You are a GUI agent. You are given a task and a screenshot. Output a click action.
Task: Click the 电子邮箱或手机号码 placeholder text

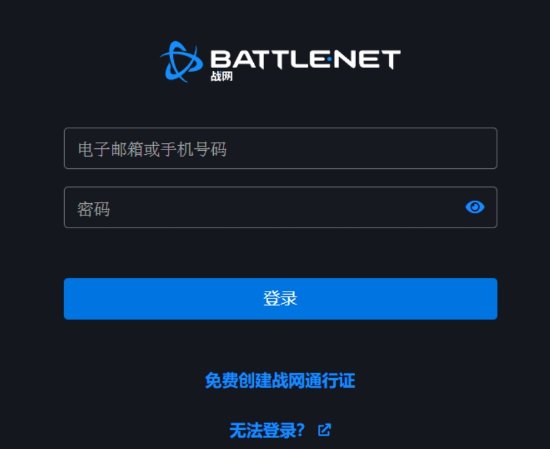(x=152, y=149)
